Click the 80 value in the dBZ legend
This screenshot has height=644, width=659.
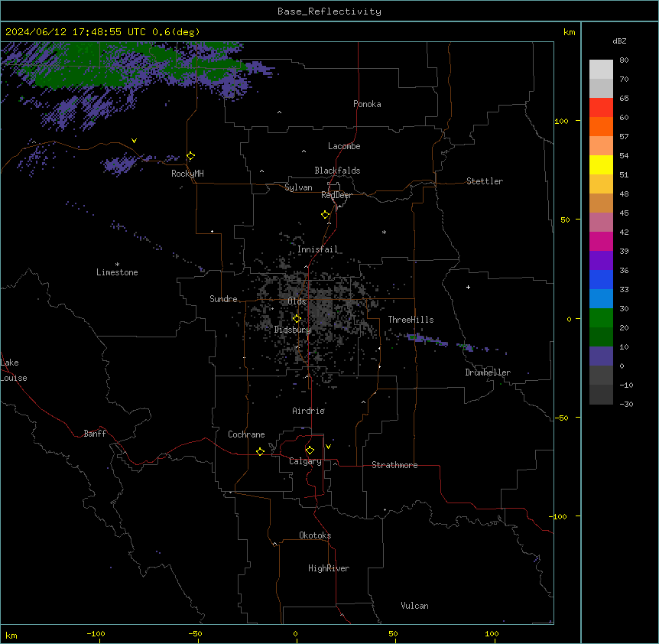tap(624, 60)
